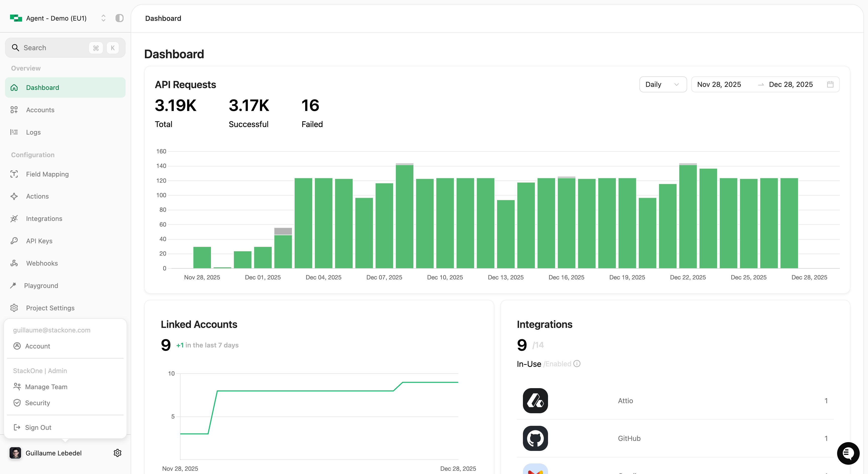Screen dimensions: 868x474
Task: Select Manage Team from the menu
Action: tap(46, 387)
